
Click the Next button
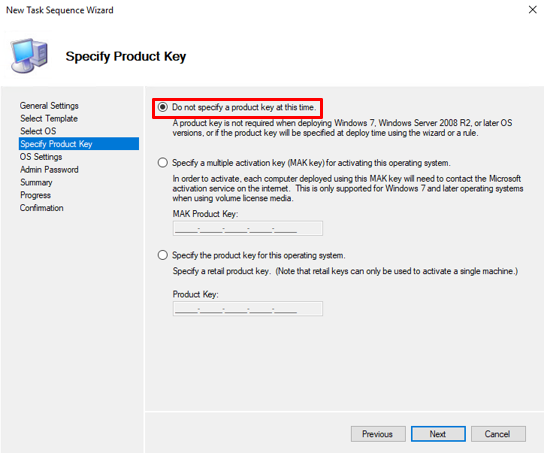coord(438,434)
